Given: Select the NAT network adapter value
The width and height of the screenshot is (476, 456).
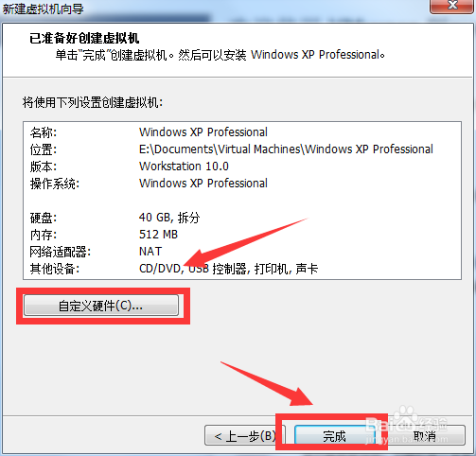Looking at the screenshot, I should click(x=150, y=252).
